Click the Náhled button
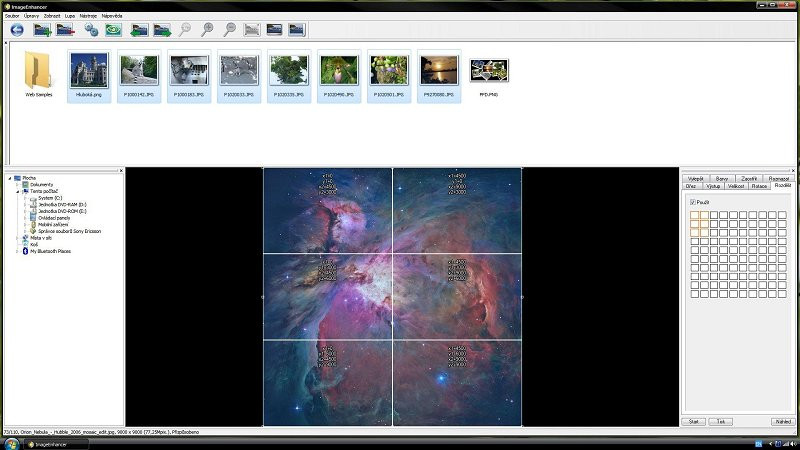This screenshot has height=450, width=800. tap(783, 421)
